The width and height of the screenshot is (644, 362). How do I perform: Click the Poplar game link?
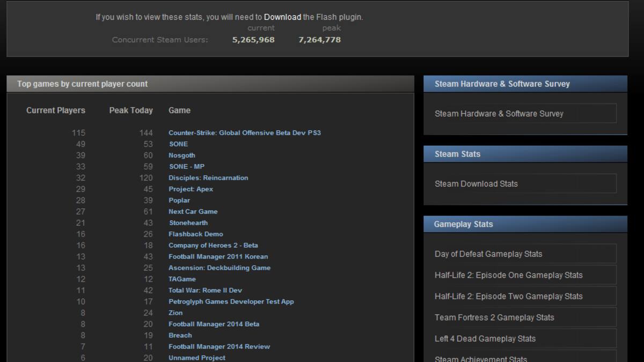tap(179, 200)
